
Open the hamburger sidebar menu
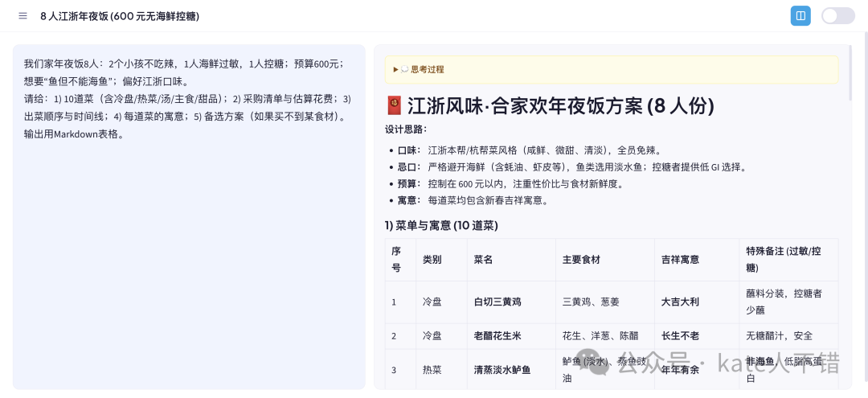coord(23,16)
